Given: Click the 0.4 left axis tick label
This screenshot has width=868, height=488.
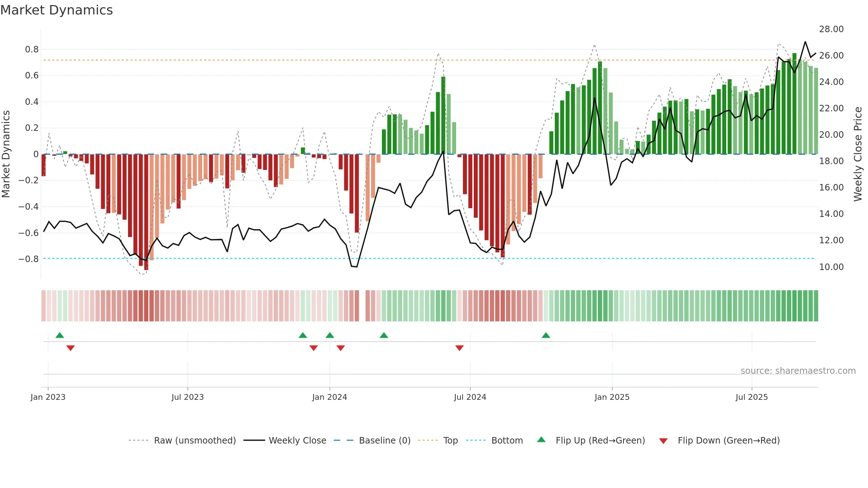Looking at the screenshot, I should 32,102.
